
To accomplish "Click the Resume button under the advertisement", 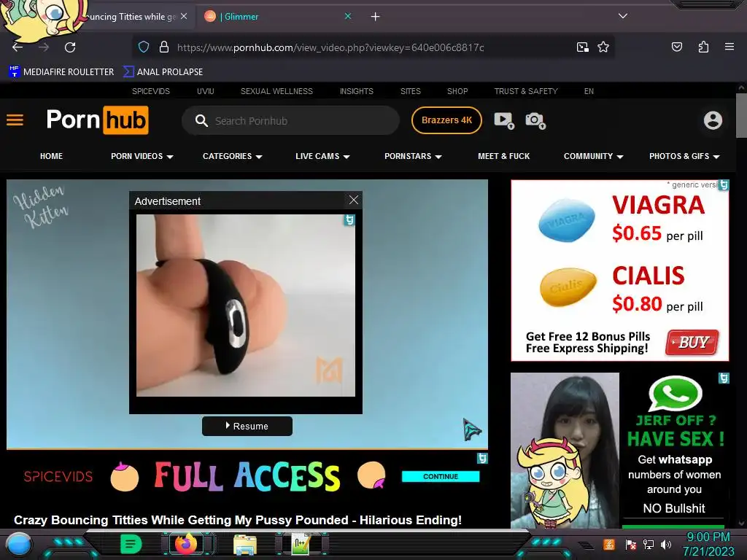I will click(x=247, y=426).
